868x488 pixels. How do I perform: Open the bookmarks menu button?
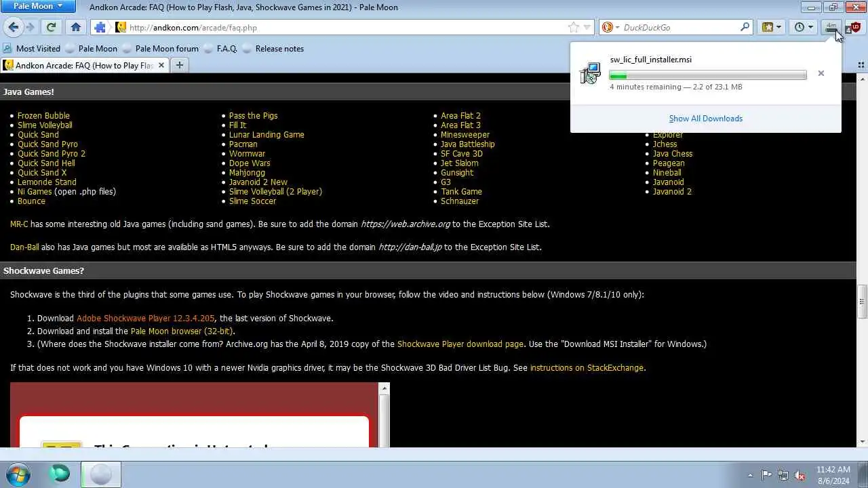coord(772,27)
